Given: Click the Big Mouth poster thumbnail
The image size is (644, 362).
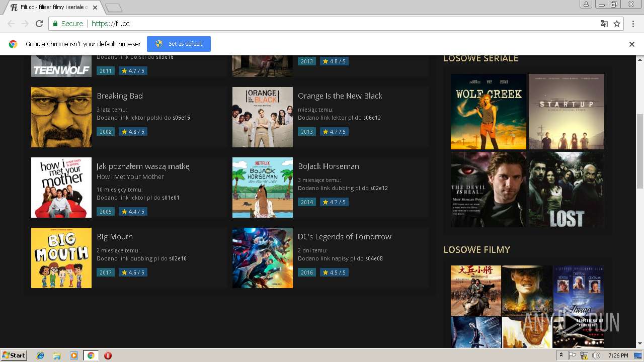Looking at the screenshot, I should [x=61, y=258].
